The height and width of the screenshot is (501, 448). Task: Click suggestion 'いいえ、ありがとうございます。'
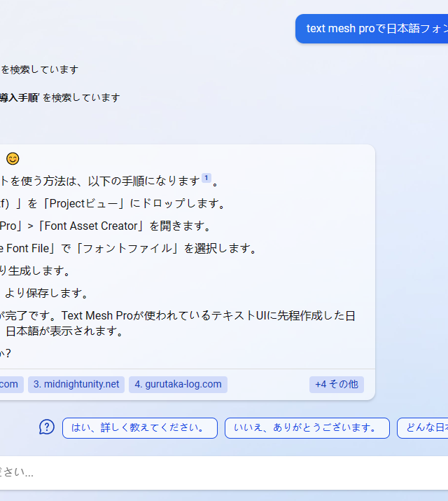click(307, 428)
